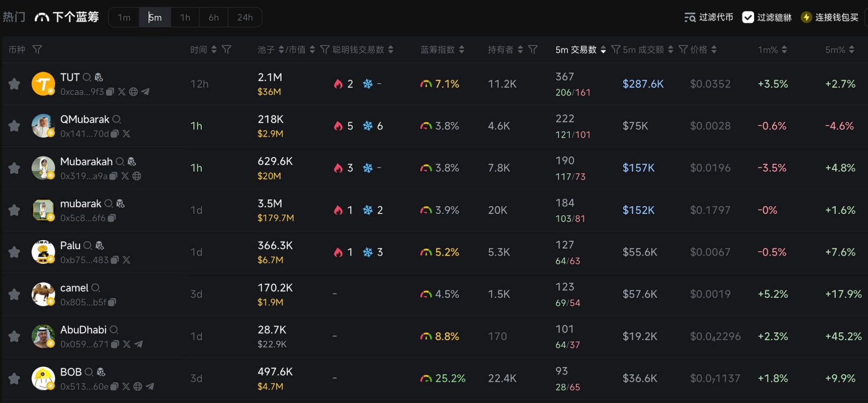Image resolution: width=868 pixels, height=403 pixels.
Task: Open TUT's X (Twitter) page icon
Action: (x=122, y=92)
